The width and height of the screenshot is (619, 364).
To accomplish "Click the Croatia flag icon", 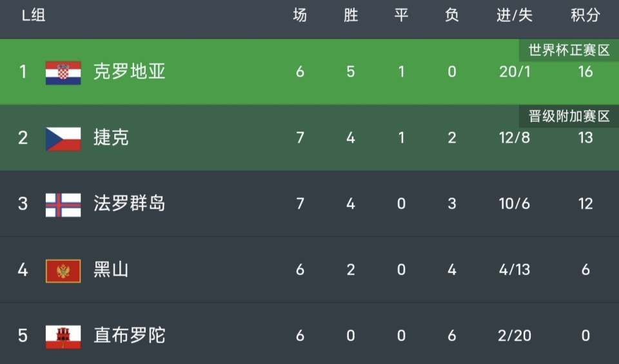I will click(63, 72).
